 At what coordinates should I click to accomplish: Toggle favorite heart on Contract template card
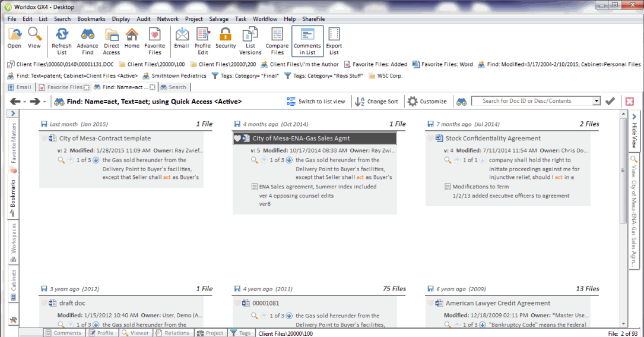pos(44,138)
